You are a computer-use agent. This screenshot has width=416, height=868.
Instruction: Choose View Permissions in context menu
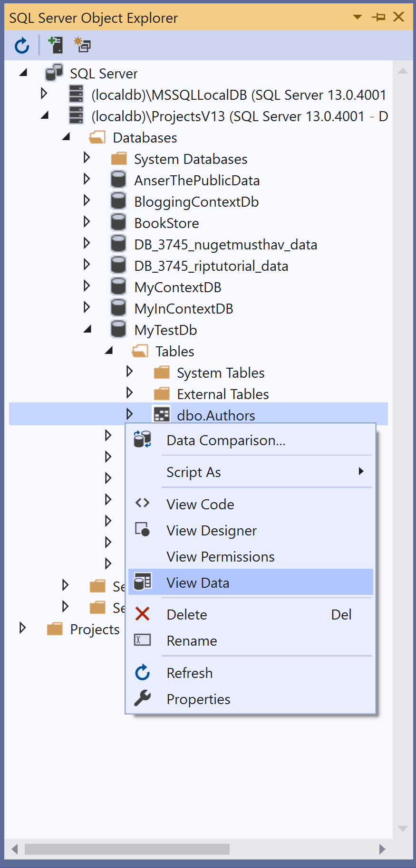click(x=251, y=556)
